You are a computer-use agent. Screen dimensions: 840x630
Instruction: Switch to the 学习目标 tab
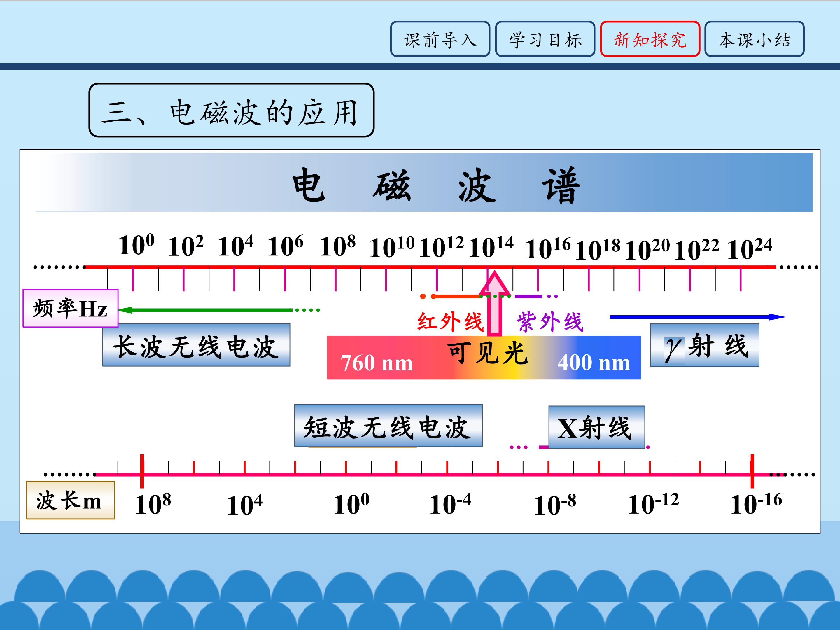[545, 39]
